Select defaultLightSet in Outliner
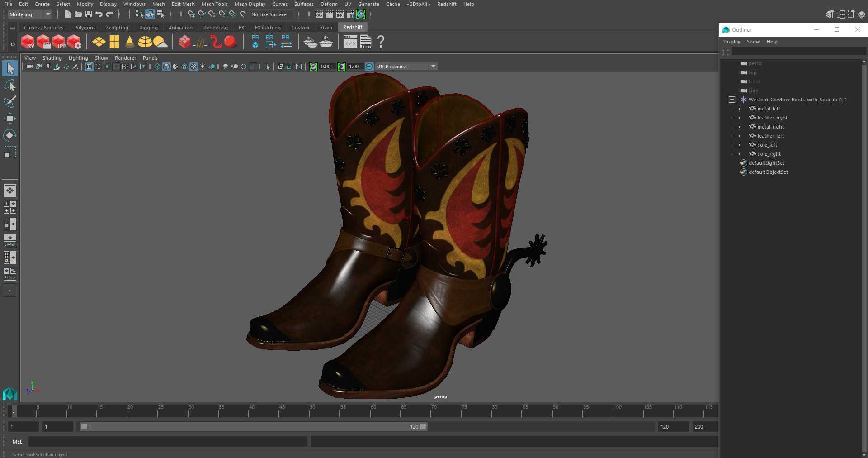Screen dimensions: 868x458 766,163
